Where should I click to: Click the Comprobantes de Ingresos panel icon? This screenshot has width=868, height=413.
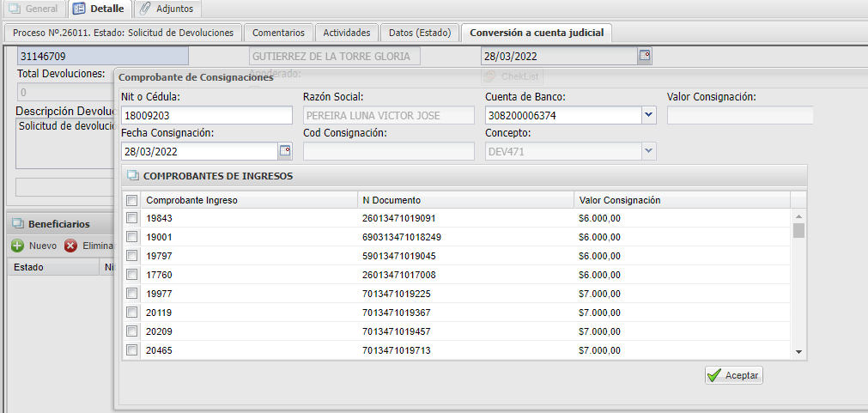click(133, 176)
